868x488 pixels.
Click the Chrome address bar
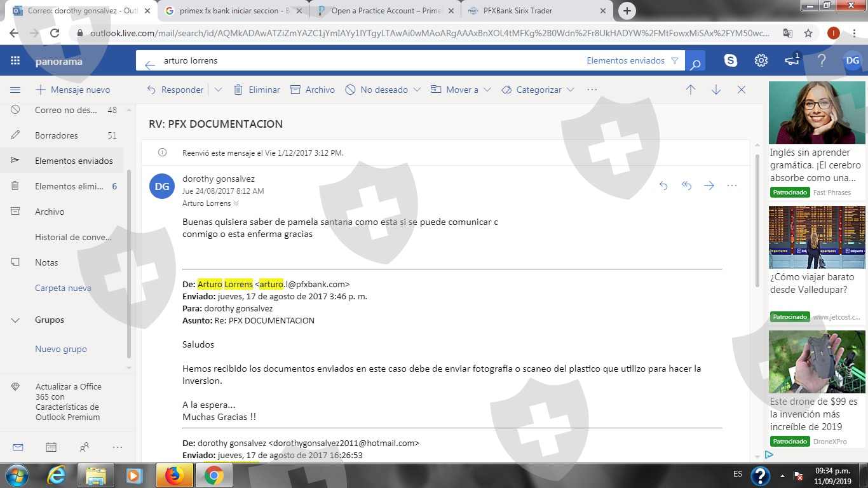(x=430, y=33)
